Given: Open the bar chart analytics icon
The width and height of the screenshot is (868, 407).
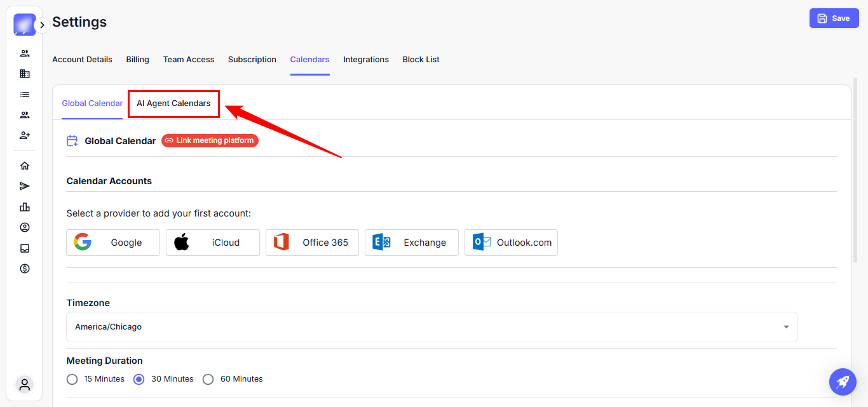Looking at the screenshot, I should 25,207.
